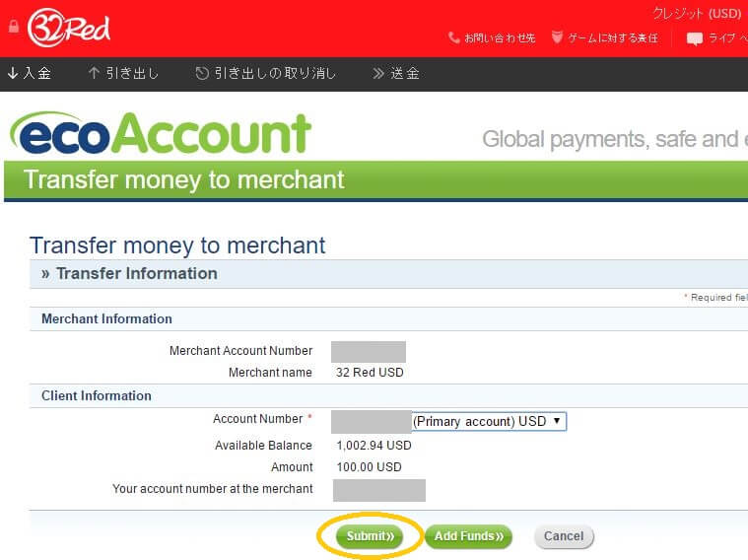Click the ecoAccount logo

pos(161,135)
